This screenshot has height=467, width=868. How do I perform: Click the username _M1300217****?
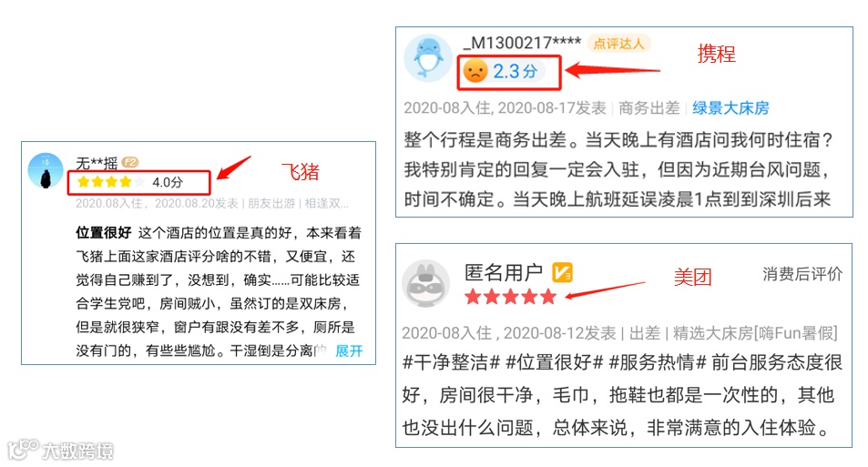pyautogui.click(x=522, y=43)
